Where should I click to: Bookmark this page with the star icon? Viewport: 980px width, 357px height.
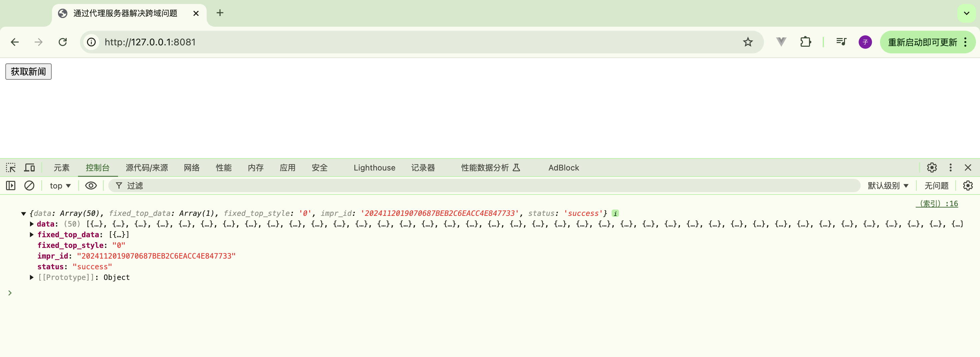click(x=748, y=42)
